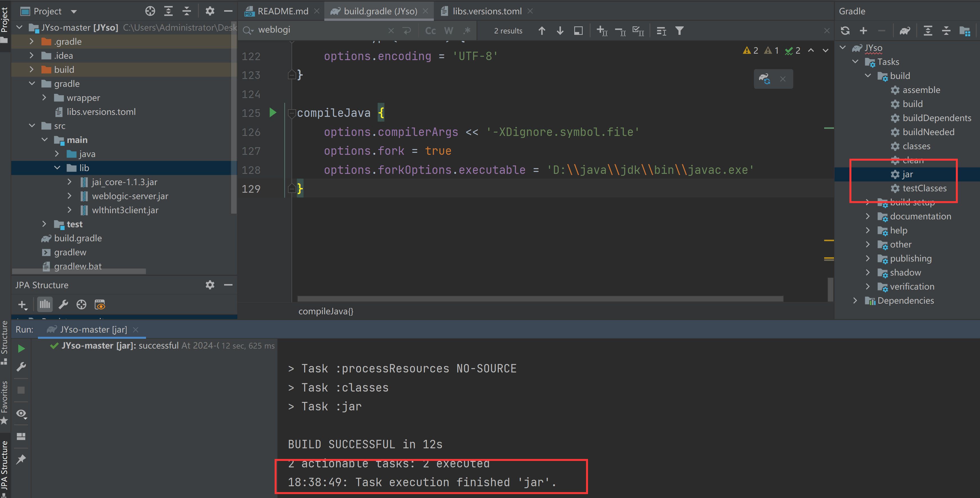The height and width of the screenshot is (498, 980).
Task: Hide the Project panel
Action: 228,11
